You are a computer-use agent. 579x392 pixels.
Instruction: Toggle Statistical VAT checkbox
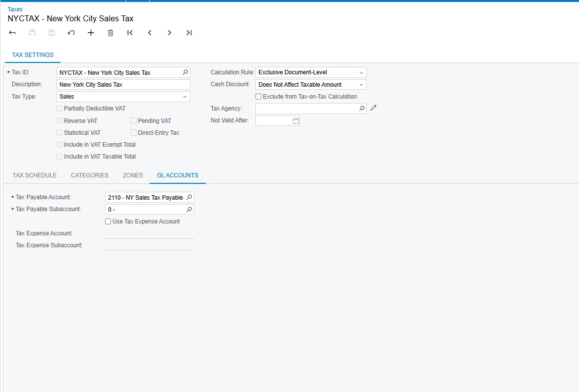click(x=59, y=132)
